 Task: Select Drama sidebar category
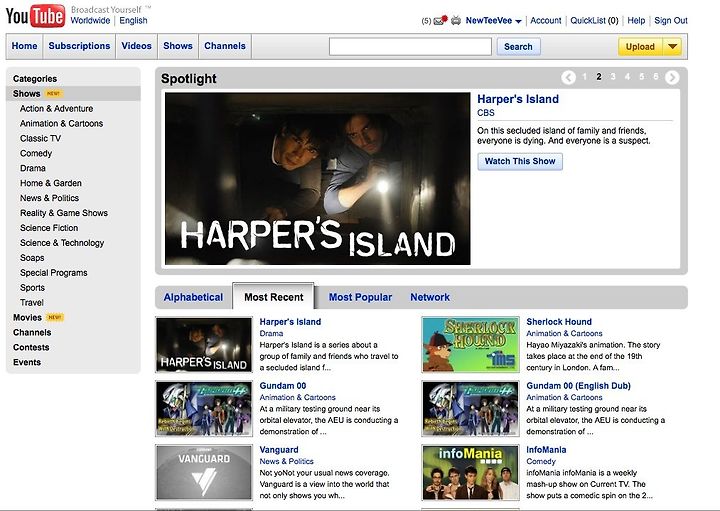pyautogui.click(x=33, y=168)
